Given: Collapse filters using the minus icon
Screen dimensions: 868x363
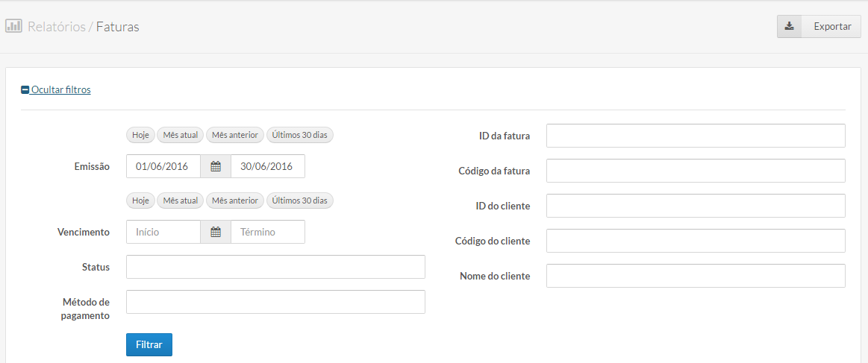Looking at the screenshot, I should tap(25, 90).
